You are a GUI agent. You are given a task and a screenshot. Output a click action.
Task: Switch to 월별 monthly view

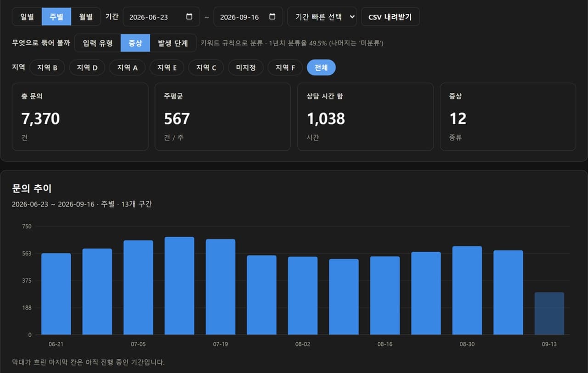click(85, 17)
